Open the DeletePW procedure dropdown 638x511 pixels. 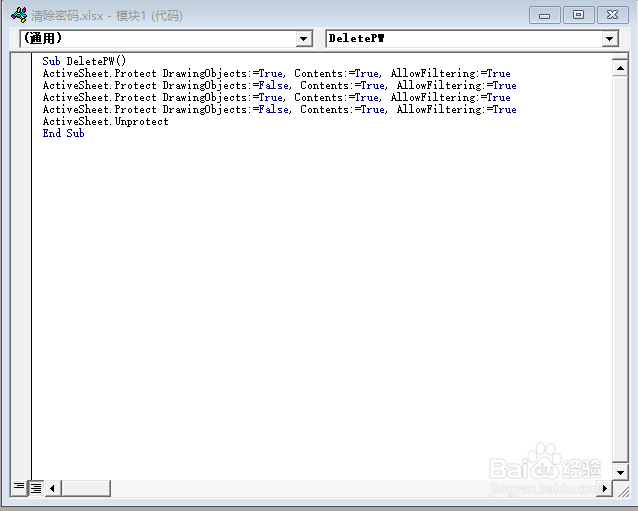[610, 39]
